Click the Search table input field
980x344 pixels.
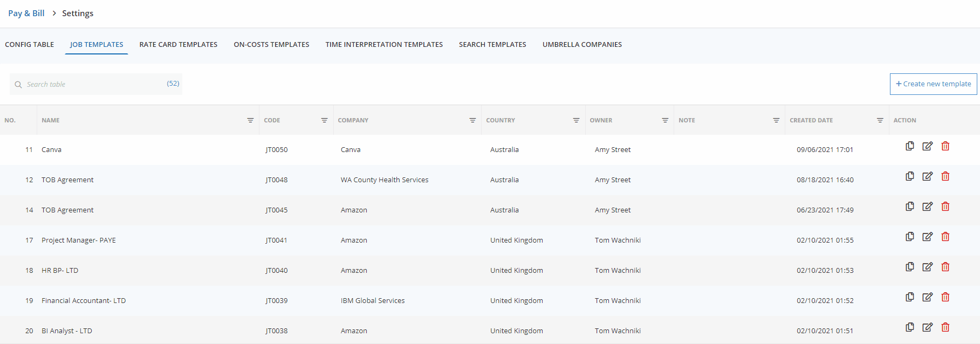[96, 84]
